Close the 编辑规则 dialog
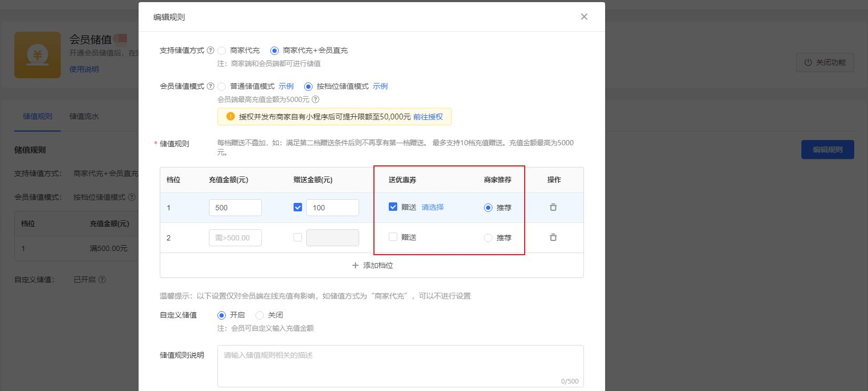Screen dimensions: 868x391 pyautogui.click(x=584, y=17)
